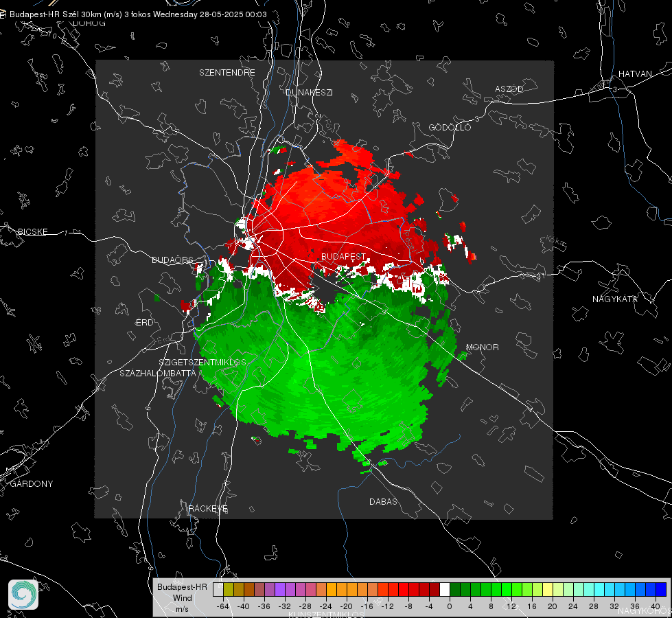Image resolution: width=672 pixels, height=618 pixels.
Task: Click the GÁRDONY city label
Action: (32, 484)
